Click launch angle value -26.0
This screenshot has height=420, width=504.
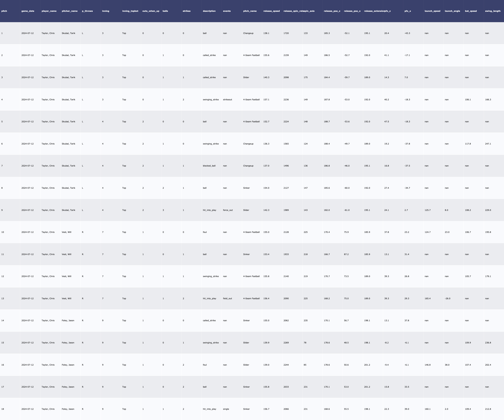[x=447, y=299]
